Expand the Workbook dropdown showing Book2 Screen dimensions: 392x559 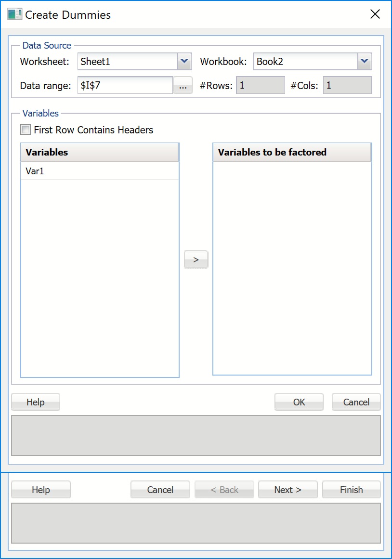(365, 62)
